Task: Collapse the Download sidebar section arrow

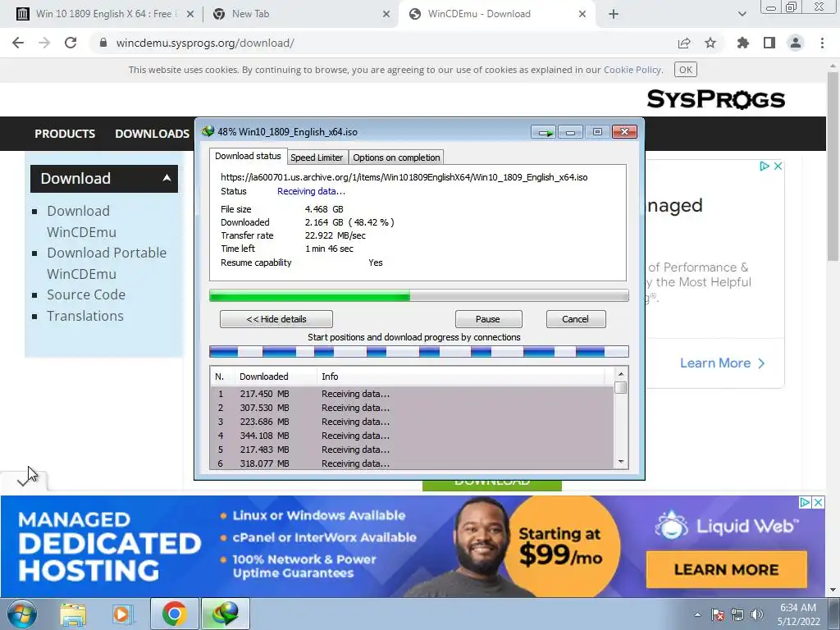Action: [x=167, y=178]
